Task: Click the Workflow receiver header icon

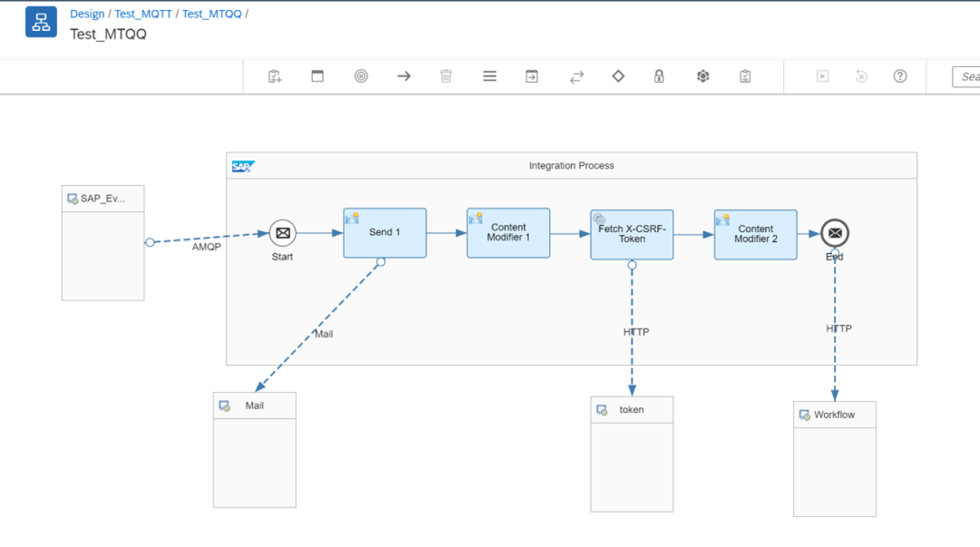Action: [805, 415]
